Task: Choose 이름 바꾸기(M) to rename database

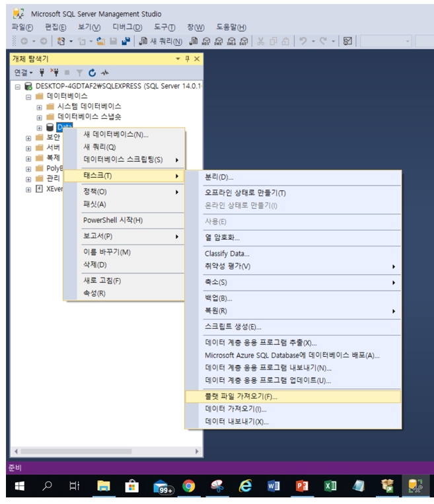Action: click(x=124, y=252)
